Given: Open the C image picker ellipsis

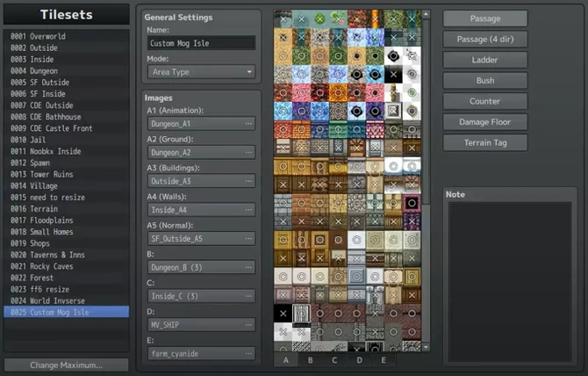Looking at the screenshot, I should (248, 296).
